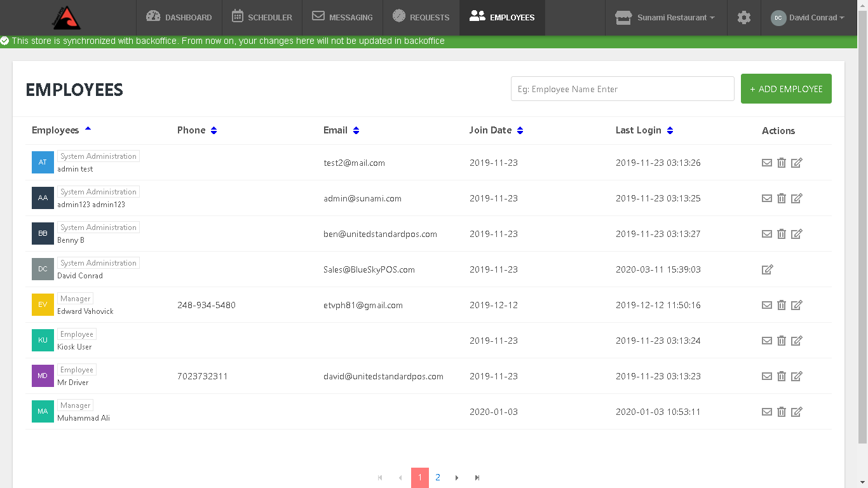Email Kiosk User via envelope icon
868x488 pixels.
(767, 341)
